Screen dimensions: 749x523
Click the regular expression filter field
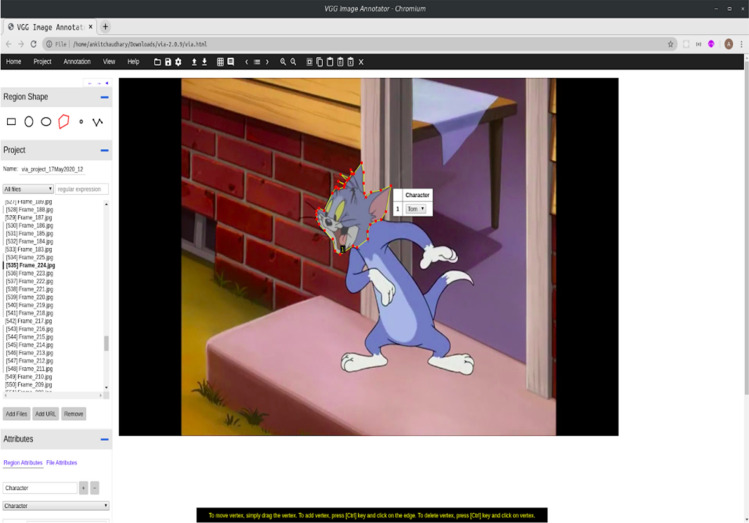pos(82,189)
